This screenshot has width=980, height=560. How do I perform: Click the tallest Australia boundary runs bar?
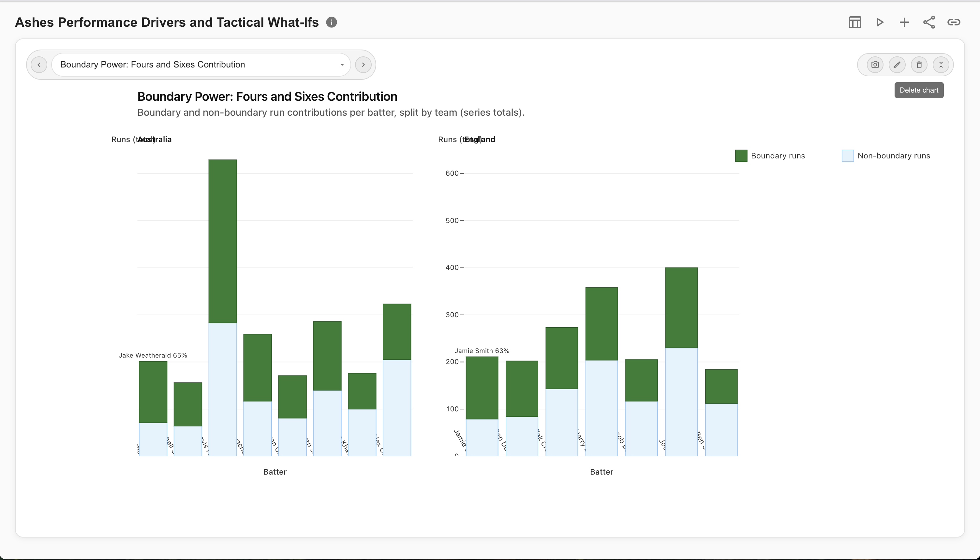coord(223,241)
